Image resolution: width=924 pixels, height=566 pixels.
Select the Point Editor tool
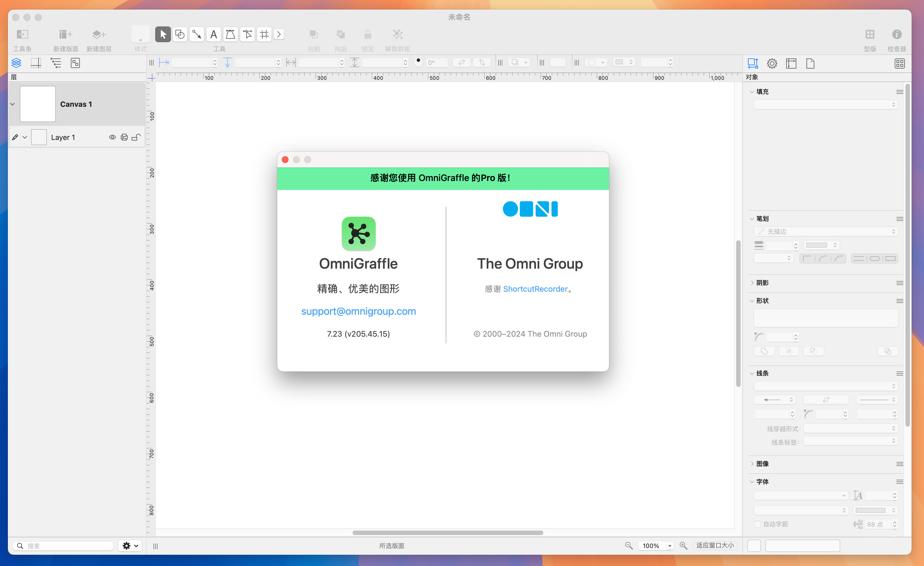[x=247, y=35]
